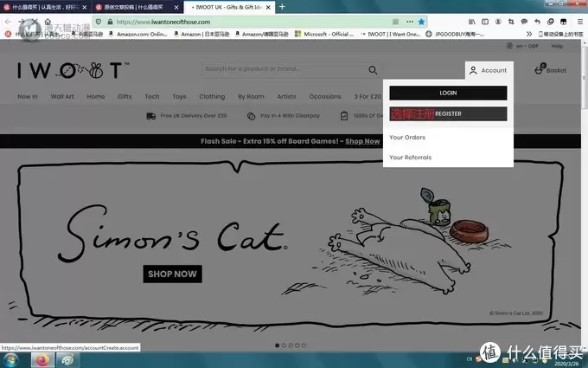
Task: Click the Firefox home icon
Action: (x=48, y=22)
